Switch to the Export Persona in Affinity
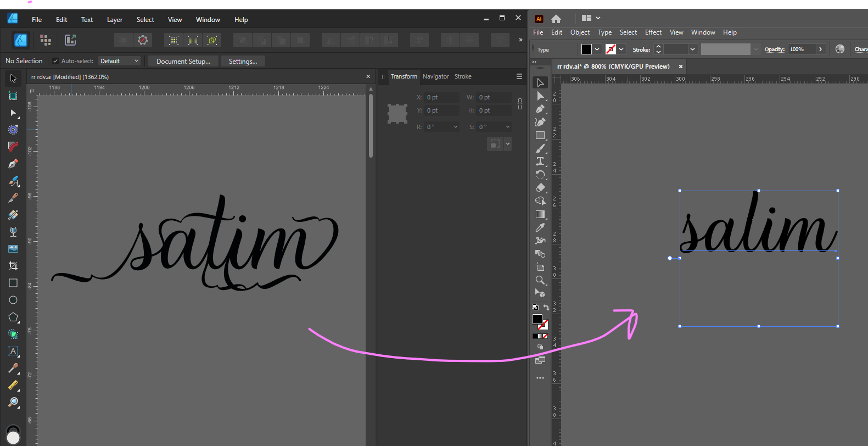 click(70, 40)
